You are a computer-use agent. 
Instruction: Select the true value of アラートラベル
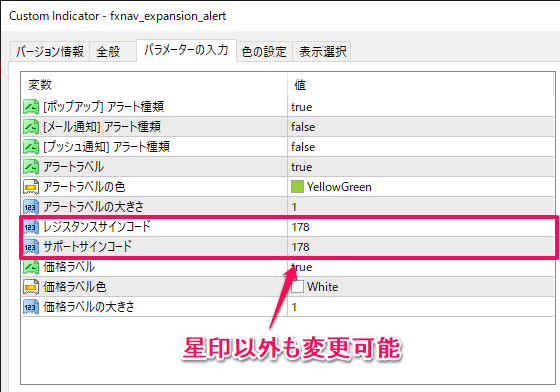click(302, 167)
